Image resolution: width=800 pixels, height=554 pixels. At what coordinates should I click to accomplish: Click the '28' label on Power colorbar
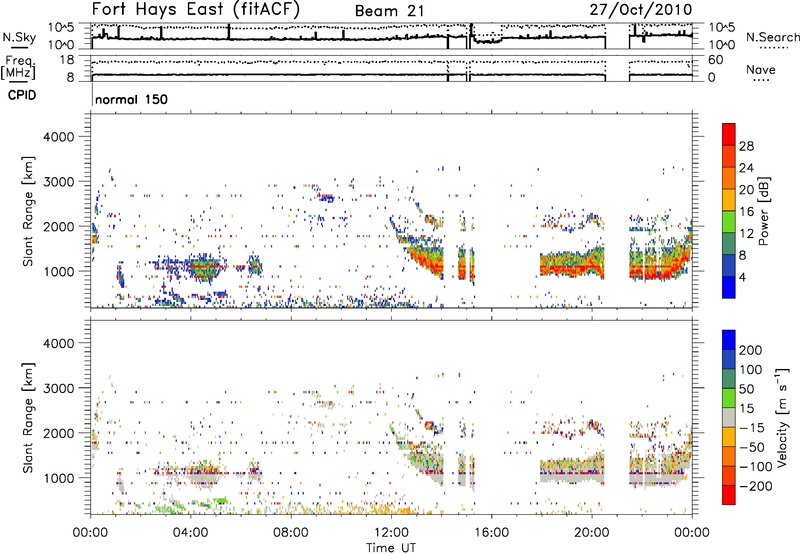pos(746,146)
